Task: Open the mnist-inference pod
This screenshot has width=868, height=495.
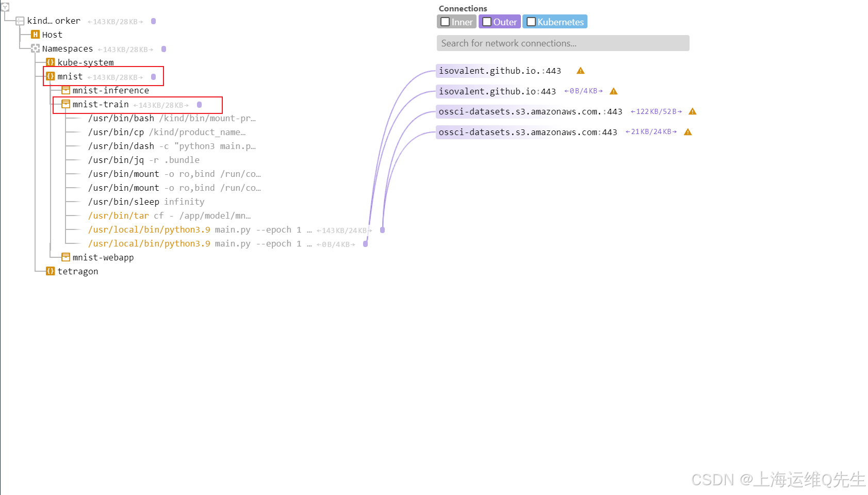Action: coord(111,90)
